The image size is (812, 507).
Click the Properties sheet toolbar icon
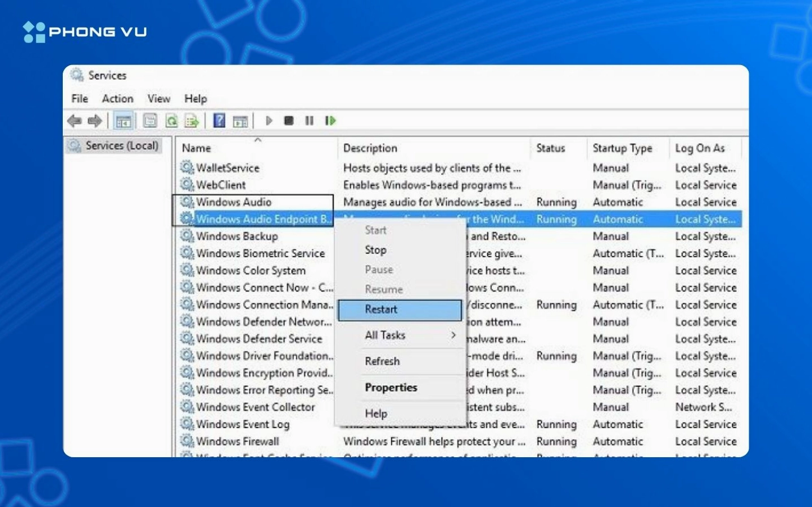pyautogui.click(x=150, y=121)
